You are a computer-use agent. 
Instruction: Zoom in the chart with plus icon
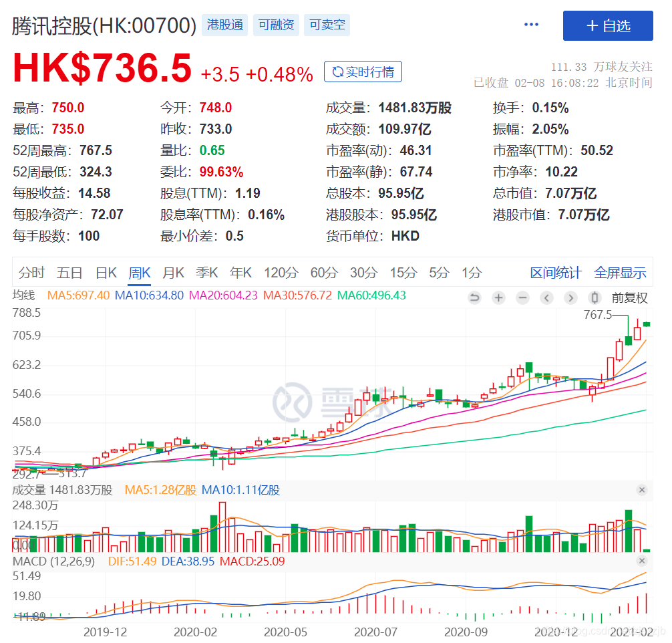tap(498, 297)
